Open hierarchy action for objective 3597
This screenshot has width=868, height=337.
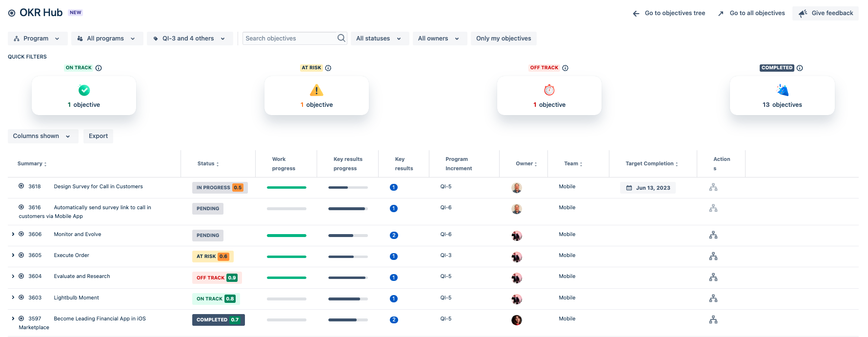713,320
